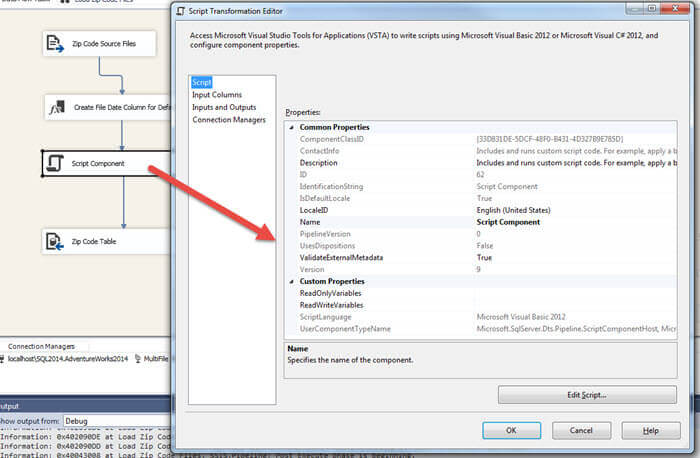Select the Script page in editor
The image size is (700, 458).
point(201,83)
